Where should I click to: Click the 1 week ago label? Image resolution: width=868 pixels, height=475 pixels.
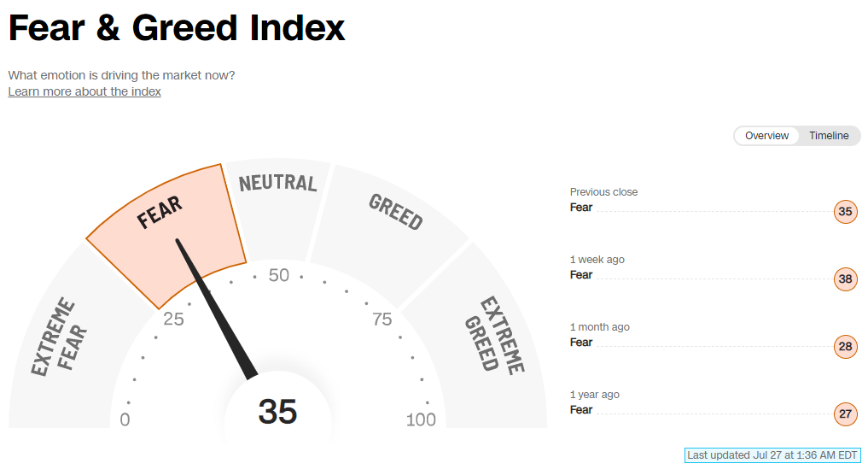(597, 260)
